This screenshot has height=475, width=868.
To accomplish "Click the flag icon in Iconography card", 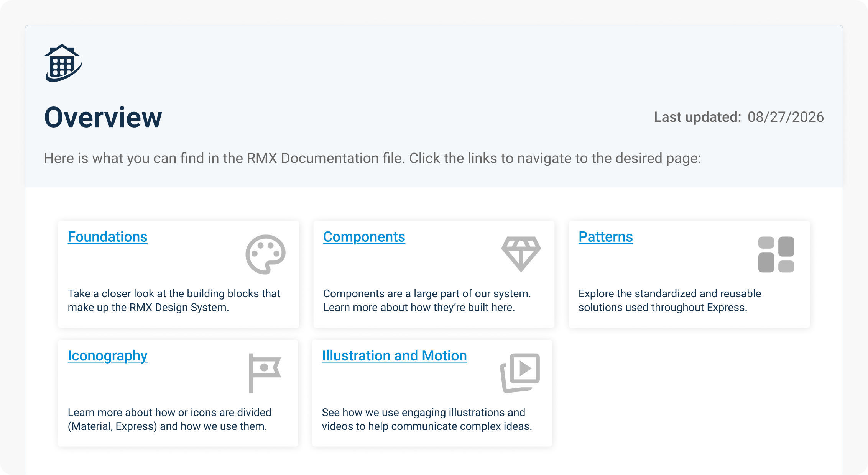I will [265, 373].
